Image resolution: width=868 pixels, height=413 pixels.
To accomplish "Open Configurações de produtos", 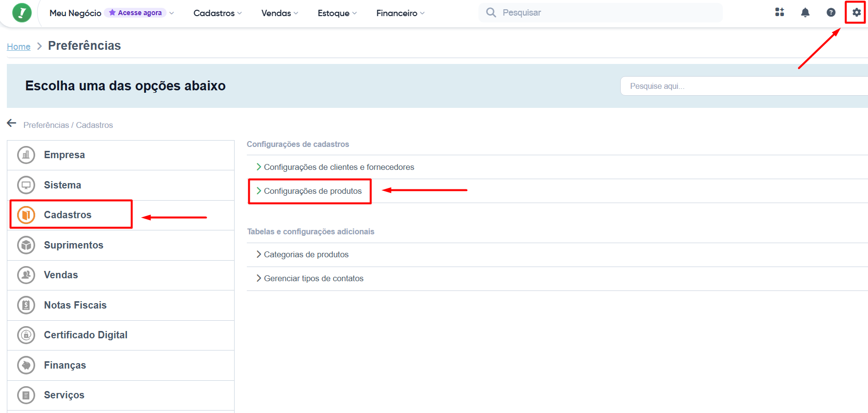I will [x=312, y=191].
